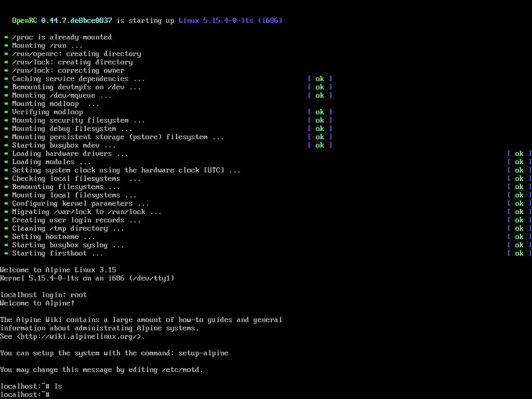Click 'Starting busybox mdev' line

[64, 145]
